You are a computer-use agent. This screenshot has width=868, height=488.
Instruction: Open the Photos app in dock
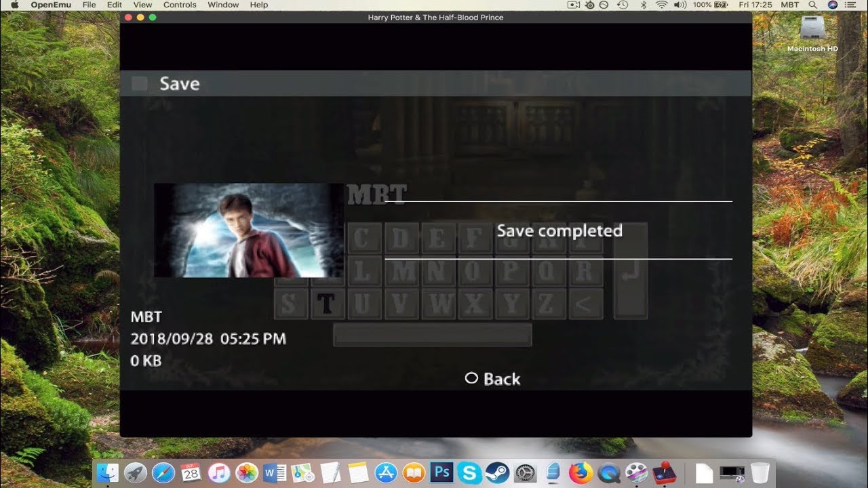(247, 472)
